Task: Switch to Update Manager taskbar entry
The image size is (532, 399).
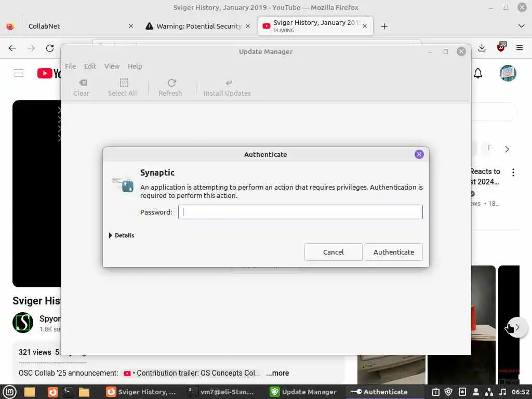Action: (303, 392)
